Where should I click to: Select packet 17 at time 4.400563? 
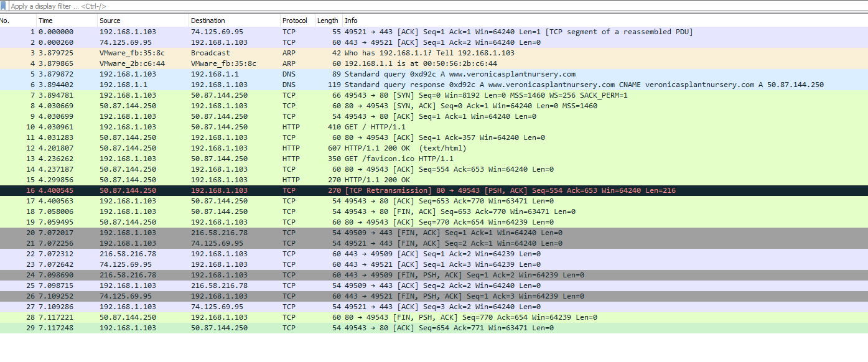coord(434,201)
